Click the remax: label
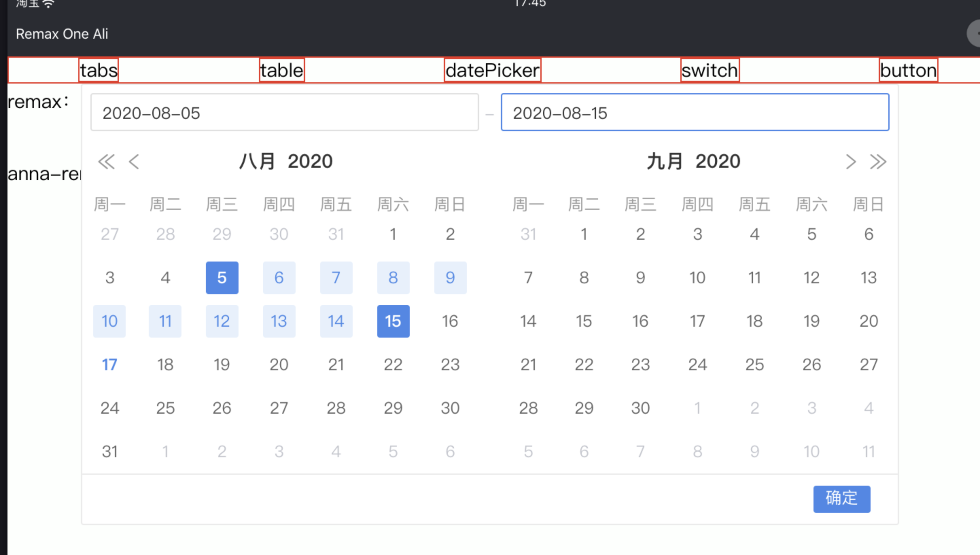The height and width of the screenshot is (555, 980). click(38, 102)
